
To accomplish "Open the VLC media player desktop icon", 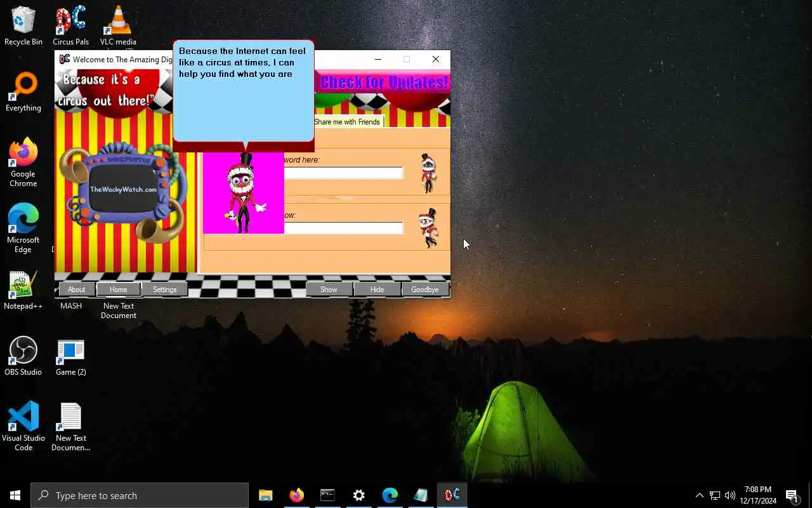I will [x=118, y=25].
